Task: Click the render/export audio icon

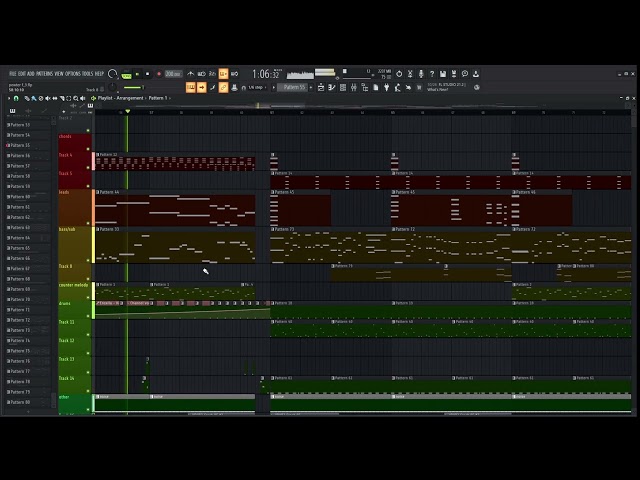Action: 454,74
